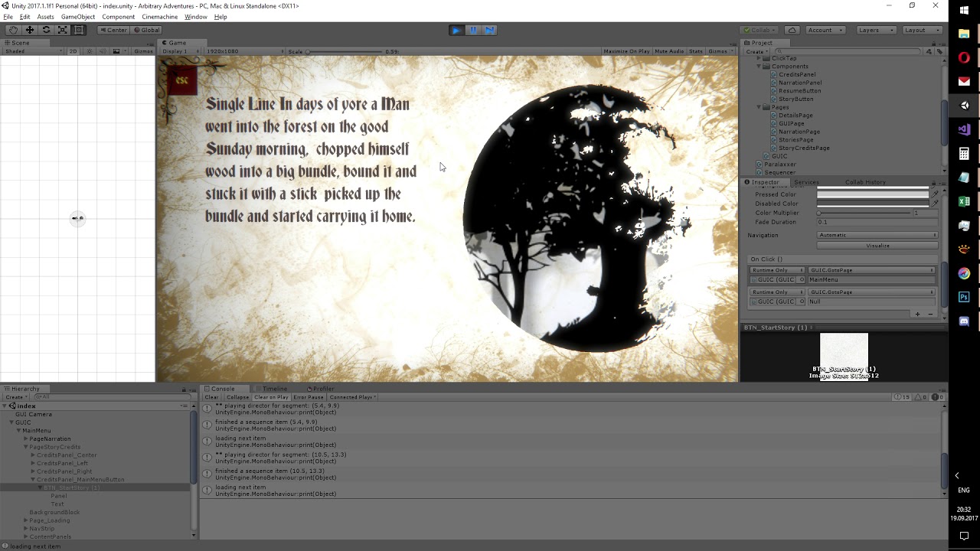Screen dimensions: 980x551
Task: Toggle the Global handle rotation button
Action: [145, 30]
